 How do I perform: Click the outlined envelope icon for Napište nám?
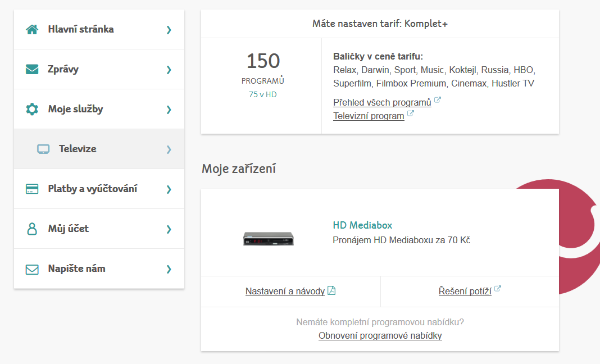point(32,269)
